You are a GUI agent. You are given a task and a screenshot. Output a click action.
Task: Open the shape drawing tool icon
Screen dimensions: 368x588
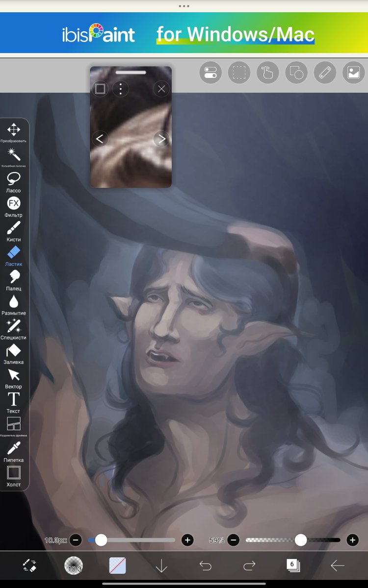pyautogui.click(x=296, y=73)
